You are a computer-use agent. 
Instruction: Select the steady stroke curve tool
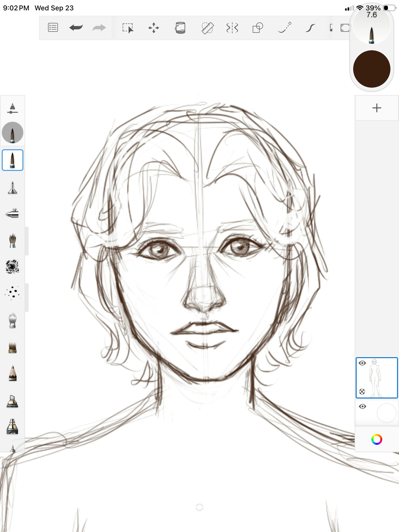(x=310, y=28)
